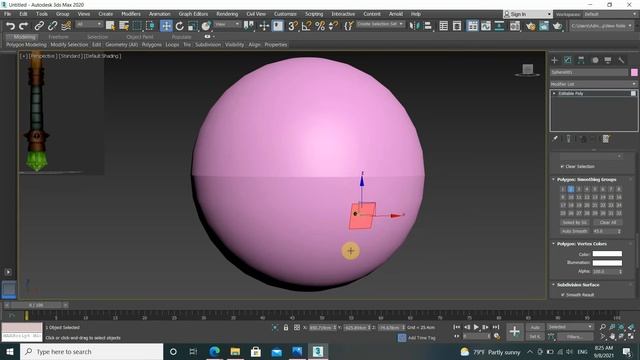Click the Align tool icon
The image size is (640, 360).
pos(428,26)
